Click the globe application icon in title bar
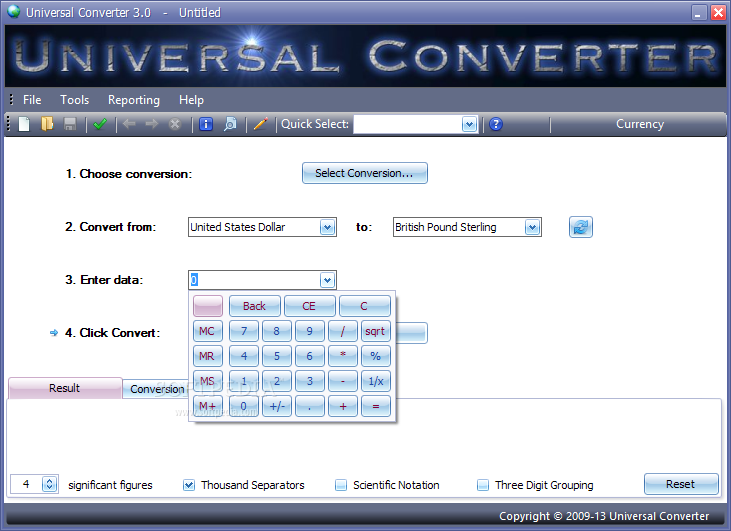The image size is (731, 531). pyautogui.click(x=14, y=12)
